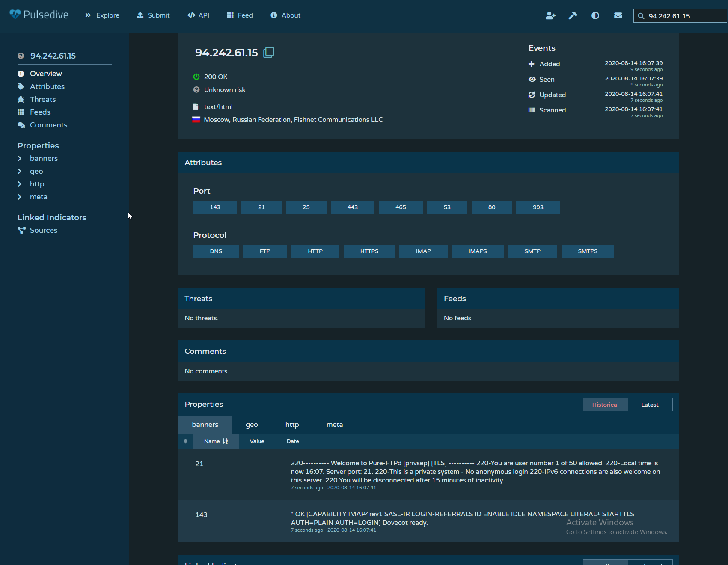
Task: Open the tools hammer icon in header
Action: pyautogui.click(x=573, y=15)
